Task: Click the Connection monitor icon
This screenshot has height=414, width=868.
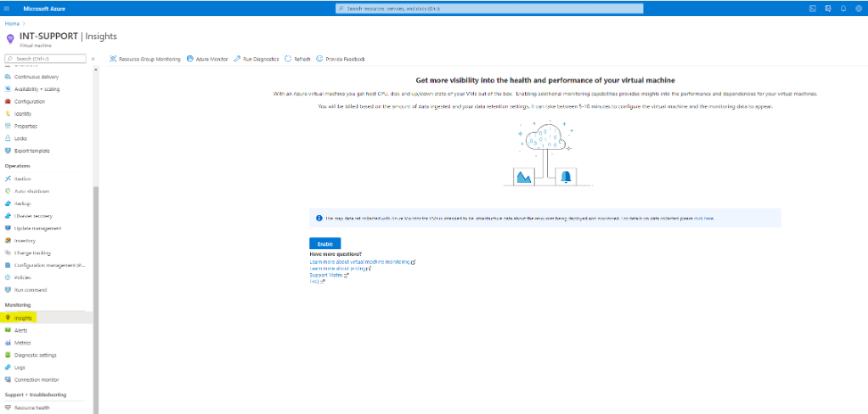Action: (8, 379)
